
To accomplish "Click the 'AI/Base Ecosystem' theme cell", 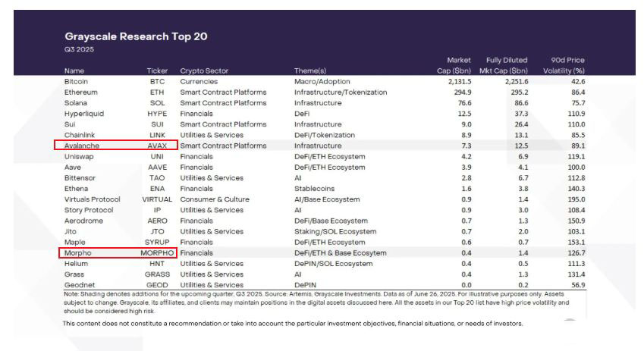I will [x=327, y=199].
